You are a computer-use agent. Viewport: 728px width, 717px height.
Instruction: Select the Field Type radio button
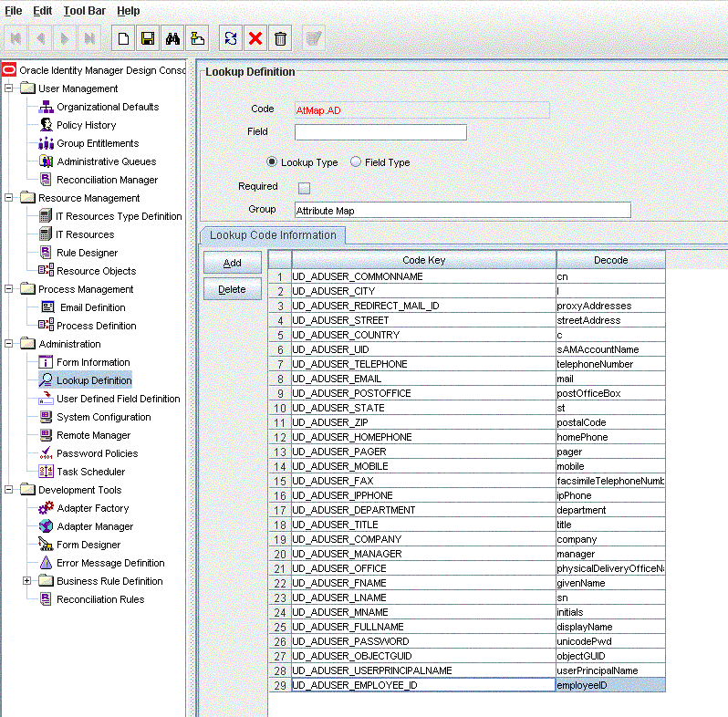point(356,162)
